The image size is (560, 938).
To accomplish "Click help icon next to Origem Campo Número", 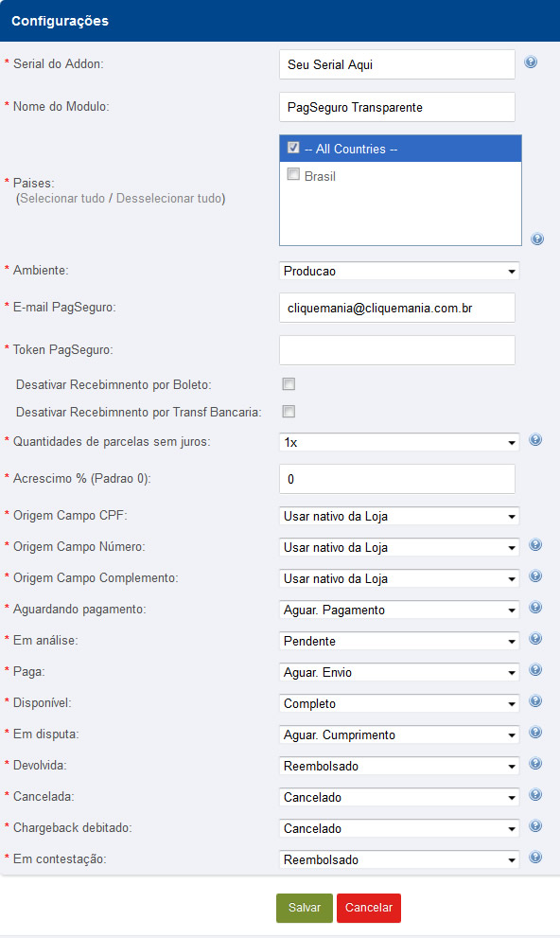I will tap(535, 544).
